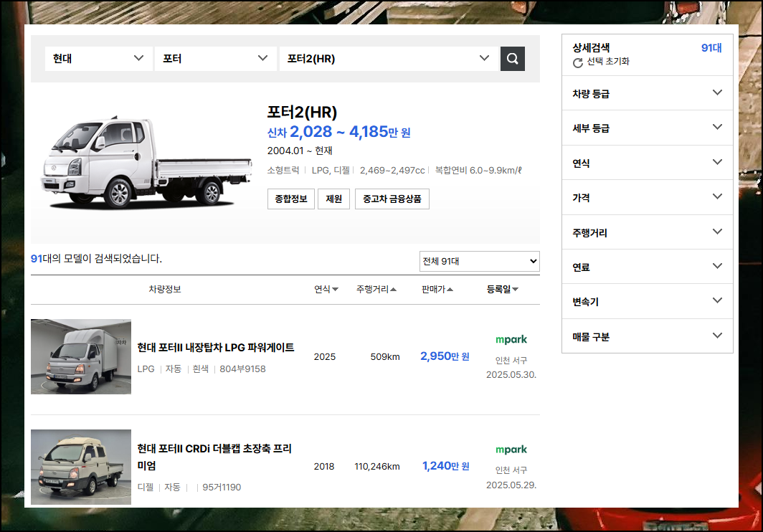Open the 포터 model dropdown
This screenshot has width=763, height=532.
click(x=216, y=59)
